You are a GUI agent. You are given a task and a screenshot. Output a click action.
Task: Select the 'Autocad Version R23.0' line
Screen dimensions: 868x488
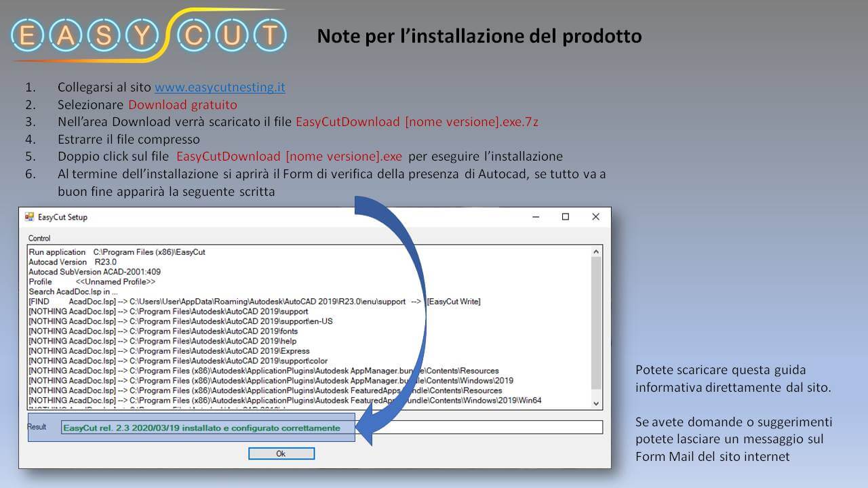[73, 262]
